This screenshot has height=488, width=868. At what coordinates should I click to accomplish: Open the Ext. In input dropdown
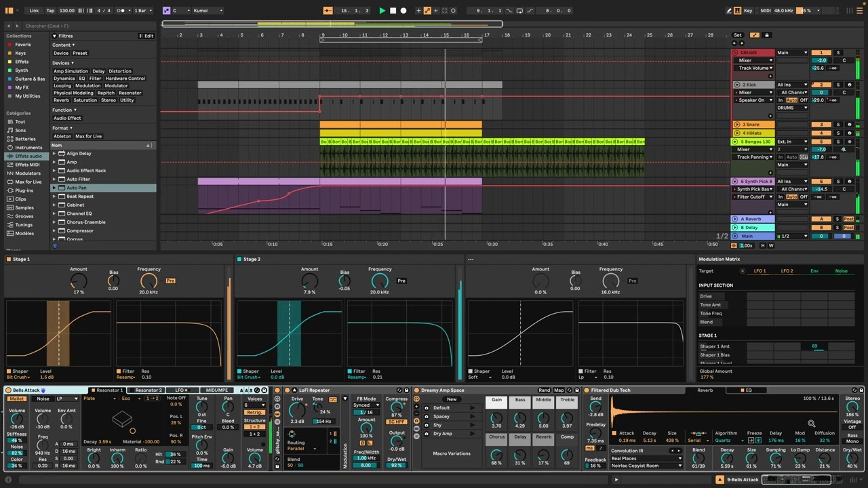pos(792,142)
